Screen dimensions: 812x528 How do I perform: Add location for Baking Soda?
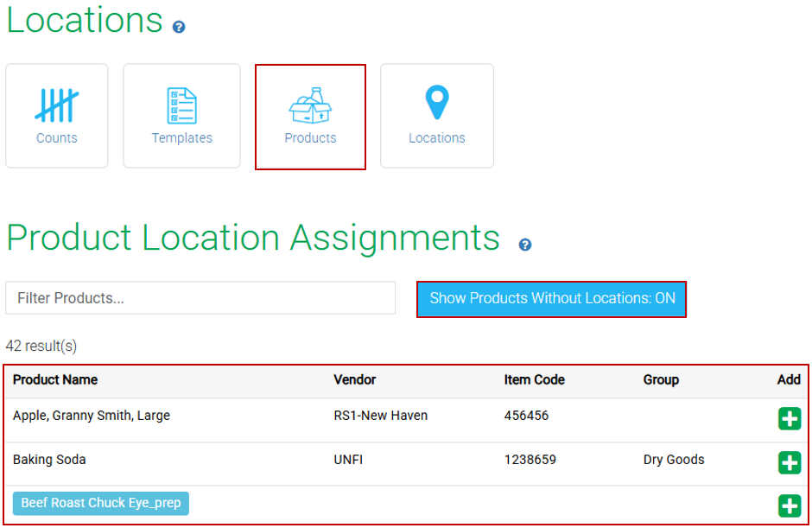click(790, 462)
